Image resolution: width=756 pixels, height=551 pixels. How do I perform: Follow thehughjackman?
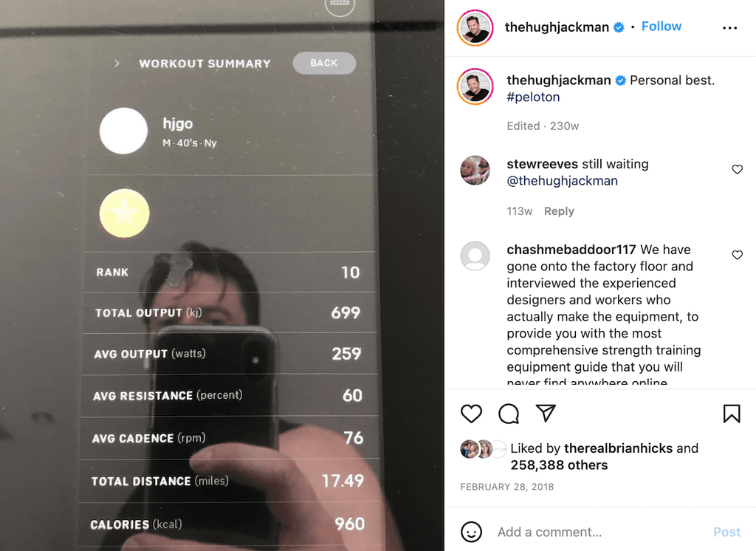[661, 27]
